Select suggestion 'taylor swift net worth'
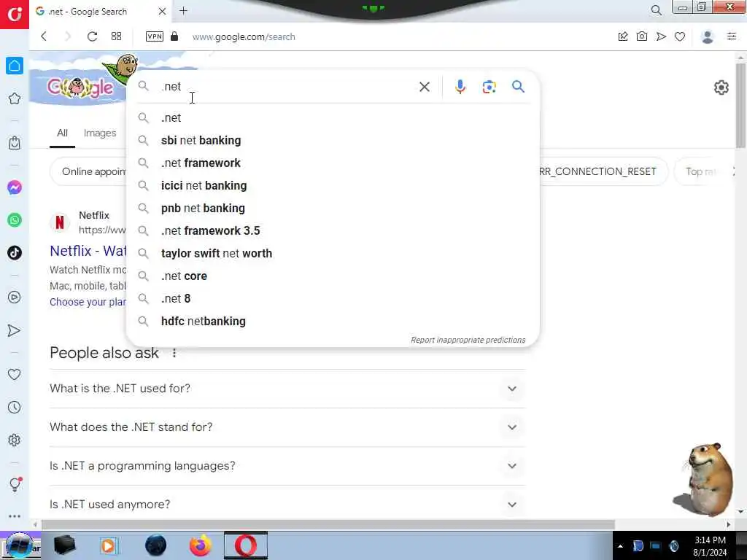This screenshot has height=560, width=747. (333, 253)
